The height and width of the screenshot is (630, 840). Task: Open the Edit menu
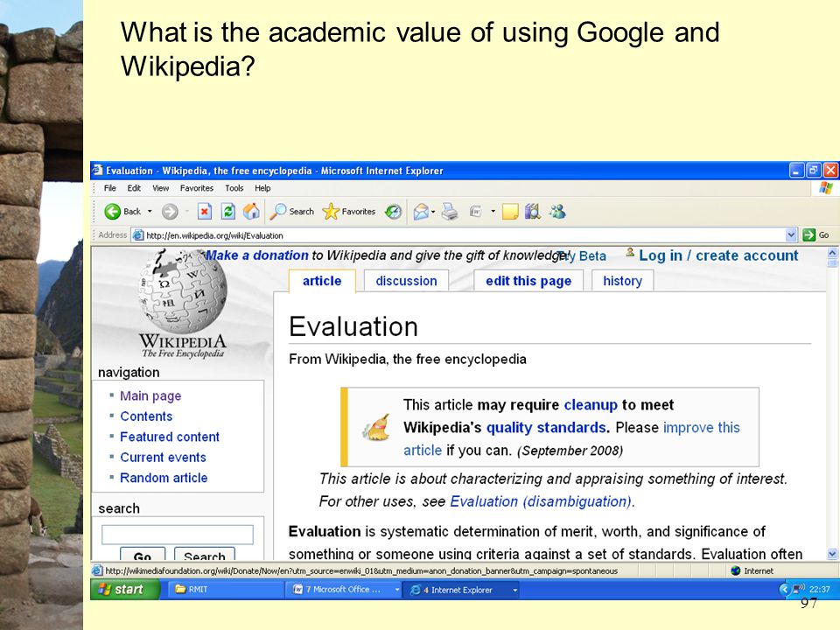click(134, 188)
